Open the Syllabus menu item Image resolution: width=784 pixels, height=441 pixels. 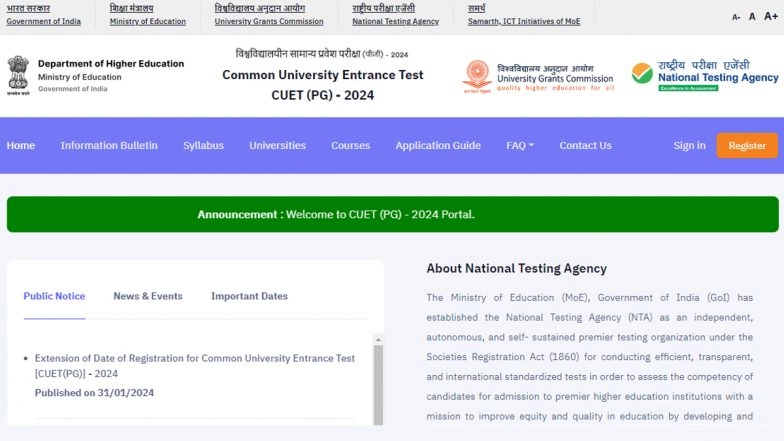[x=204, y=146]
